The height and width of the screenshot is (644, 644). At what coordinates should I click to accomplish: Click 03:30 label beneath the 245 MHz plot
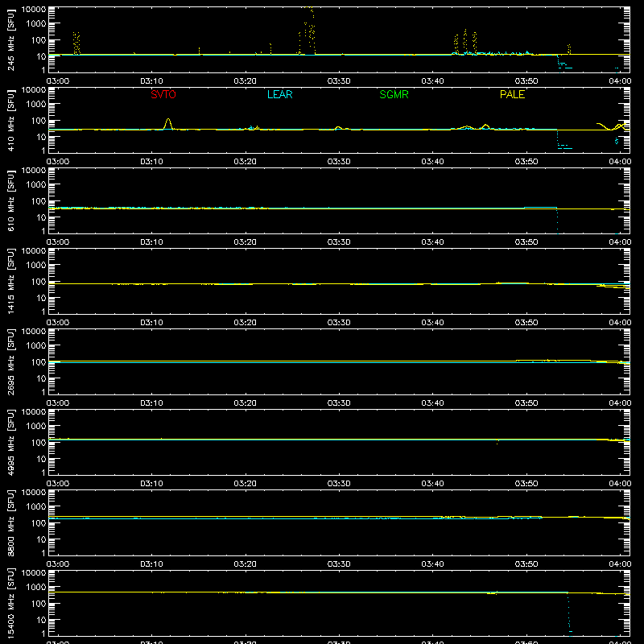click(x=339, y=81)
